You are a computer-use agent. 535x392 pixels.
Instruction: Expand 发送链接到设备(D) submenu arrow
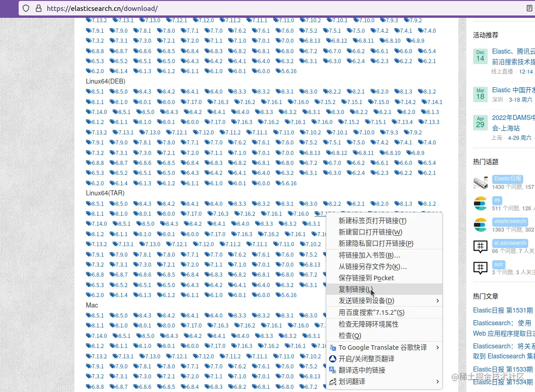pyautogui.click(x=437, y=301)
